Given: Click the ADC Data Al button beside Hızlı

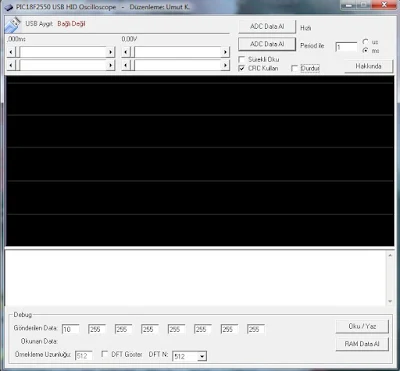Looking at the screenshot, I should point(267,26).
